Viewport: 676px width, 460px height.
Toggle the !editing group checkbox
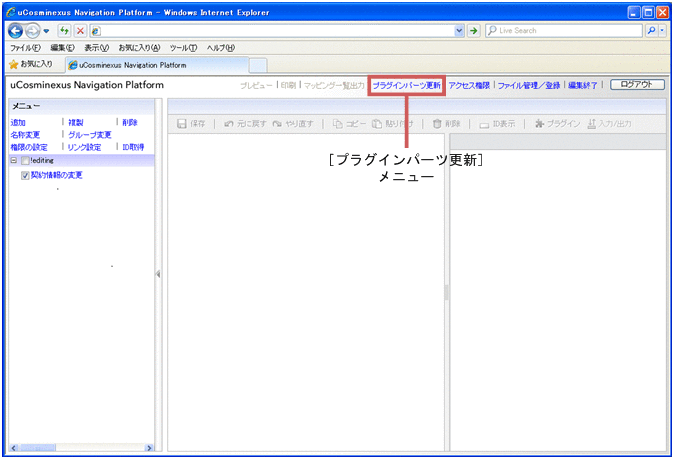pos(26,161)
